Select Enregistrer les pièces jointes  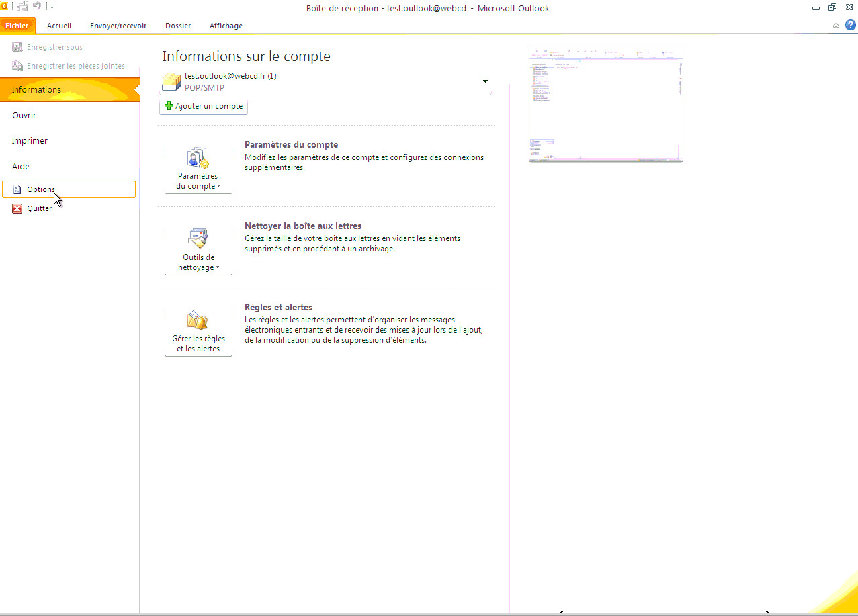[69, 66]
